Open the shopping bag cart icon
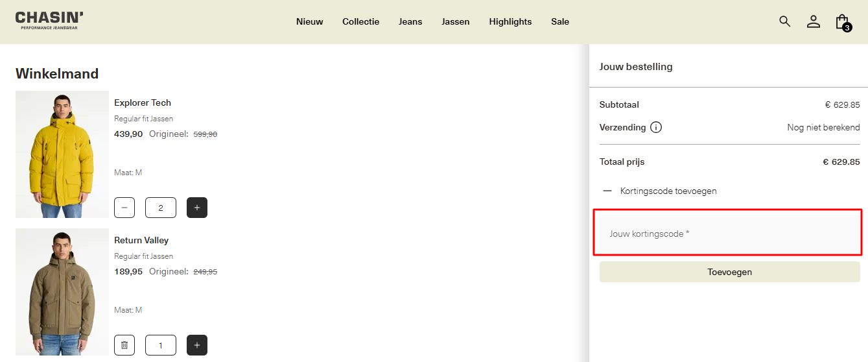 842,22
